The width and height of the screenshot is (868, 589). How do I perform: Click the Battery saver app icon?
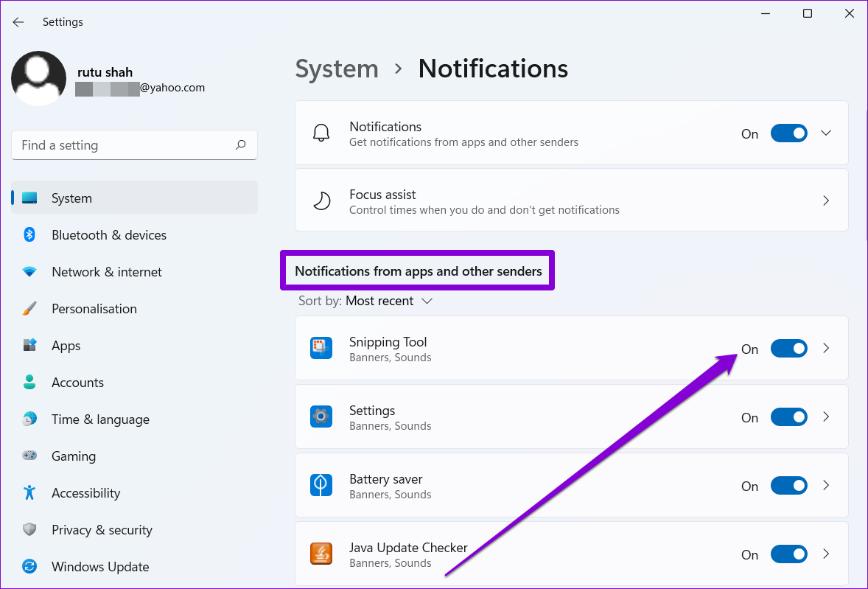[x=321, y=486]
